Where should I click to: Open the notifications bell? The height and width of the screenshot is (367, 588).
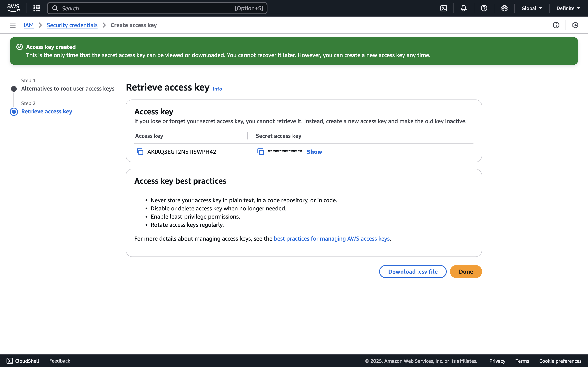click(x=464, y=8)
